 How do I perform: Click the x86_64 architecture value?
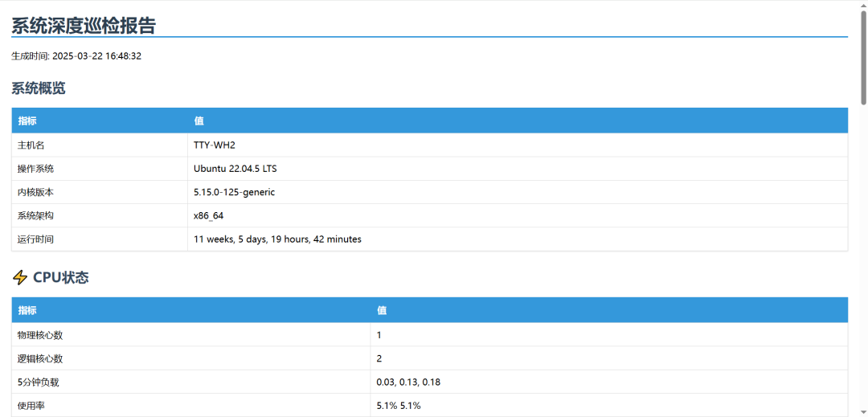tap(208, 215)
